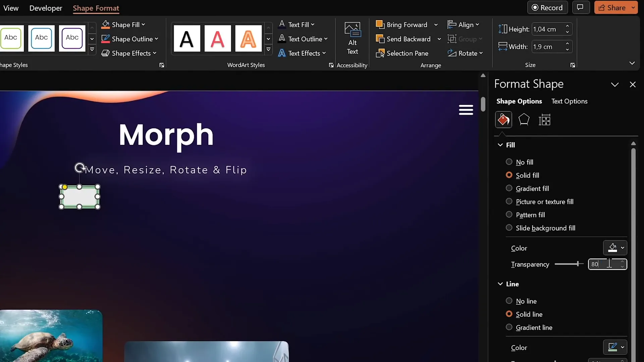Open the Shape Effects menu
Screen dimensions: 644x362
(129, 53)
